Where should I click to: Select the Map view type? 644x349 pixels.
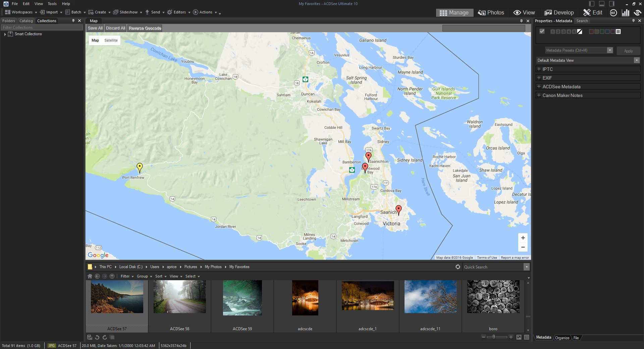tap(95, 40)
